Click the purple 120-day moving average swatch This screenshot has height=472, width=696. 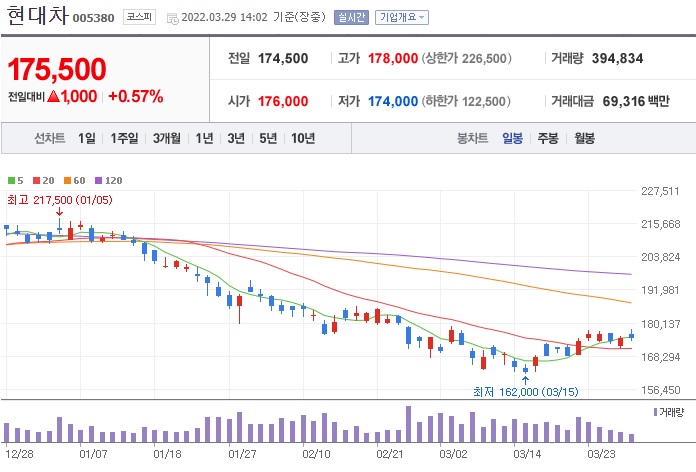coord(99,180)
